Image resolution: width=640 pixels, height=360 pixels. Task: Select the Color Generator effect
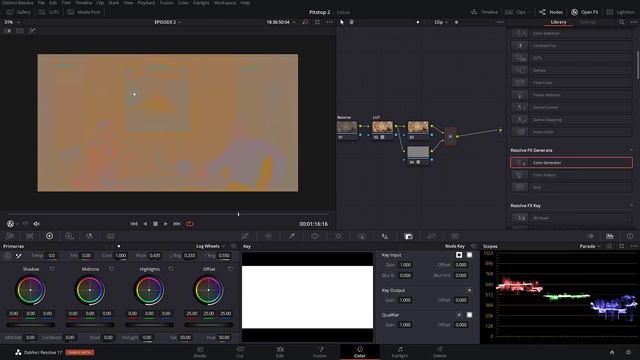point(571,162)
